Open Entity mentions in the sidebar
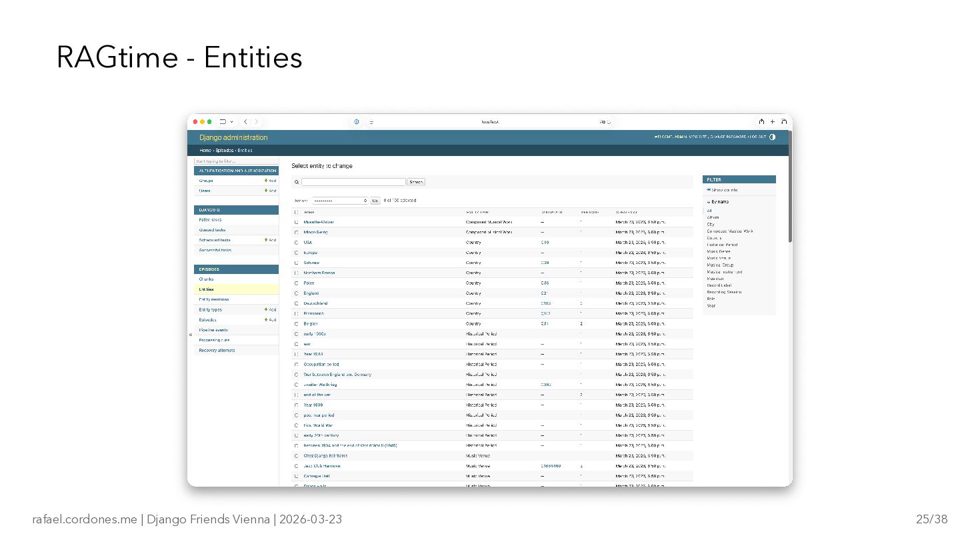Screen dimensions: 980x552 click(x=213, y=300)
